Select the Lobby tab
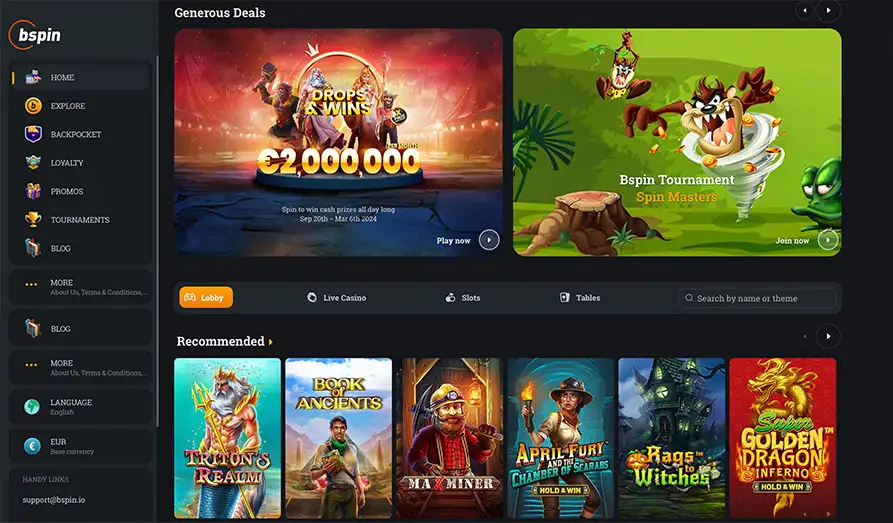The image size is (893, 523). coord(206,297)
